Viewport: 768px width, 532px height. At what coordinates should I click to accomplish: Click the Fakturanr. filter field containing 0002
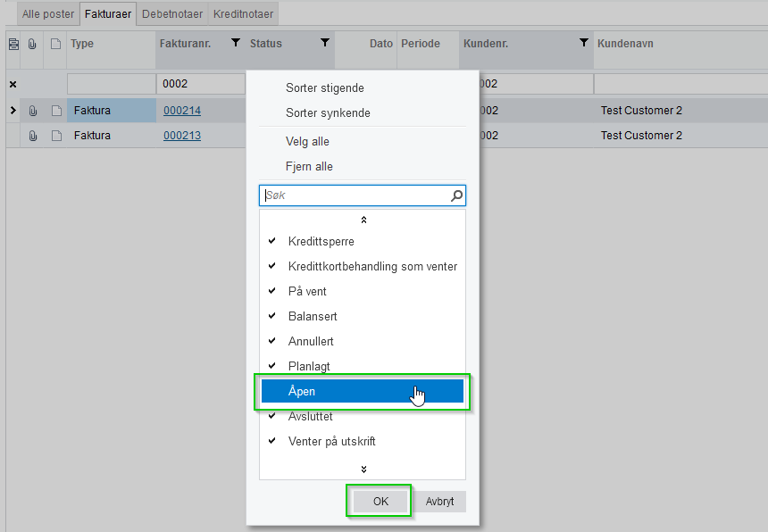201,84
